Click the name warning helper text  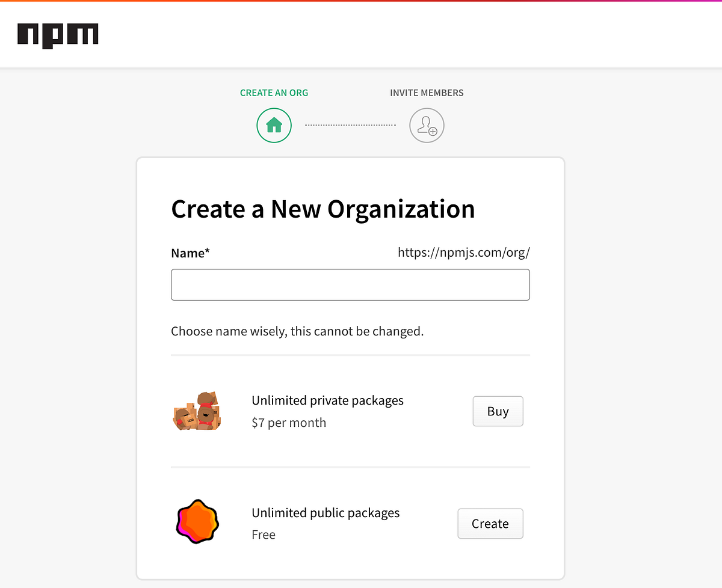[297, 331]
